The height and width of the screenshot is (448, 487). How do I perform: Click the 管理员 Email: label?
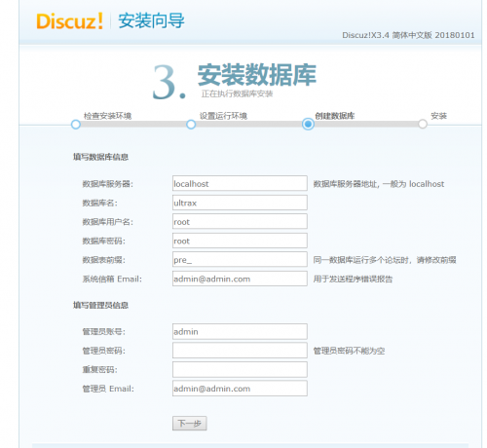(108, 389)
